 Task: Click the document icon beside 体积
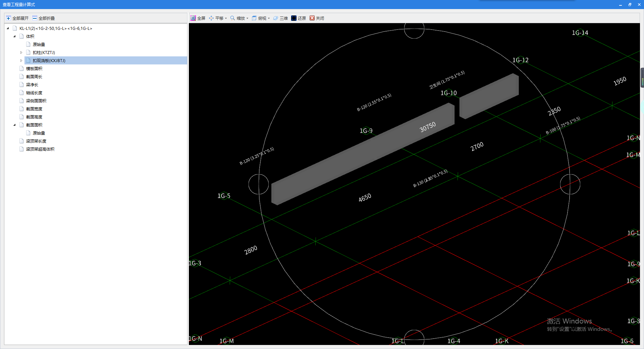[22, 36]
